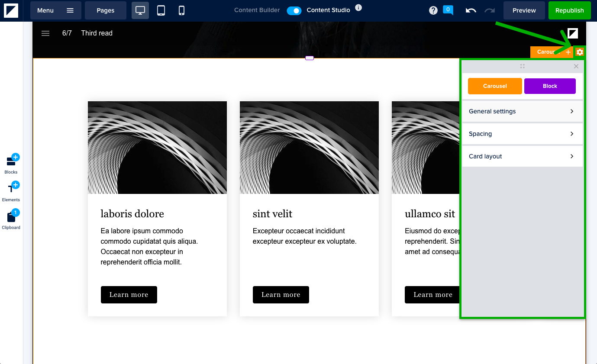Click the info icon beside Content Studio
This screenshot has width=597, height=364.
pyautogui.click(x=358, y=7)
